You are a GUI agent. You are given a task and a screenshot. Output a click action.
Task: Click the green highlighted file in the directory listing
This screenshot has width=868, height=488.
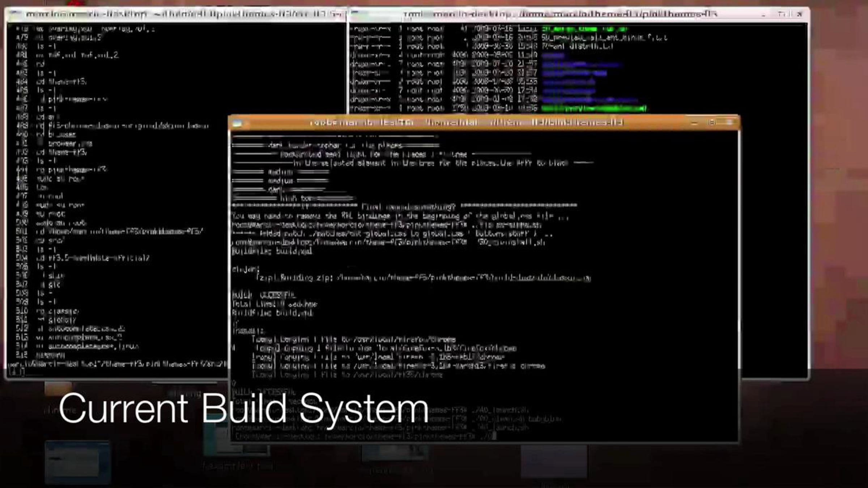coord(593,108)
